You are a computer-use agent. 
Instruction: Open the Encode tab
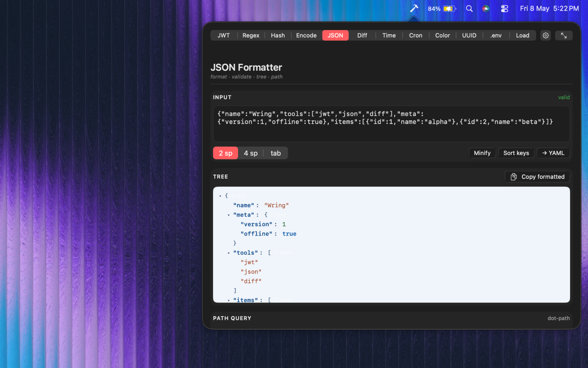[x=306, y=36]
